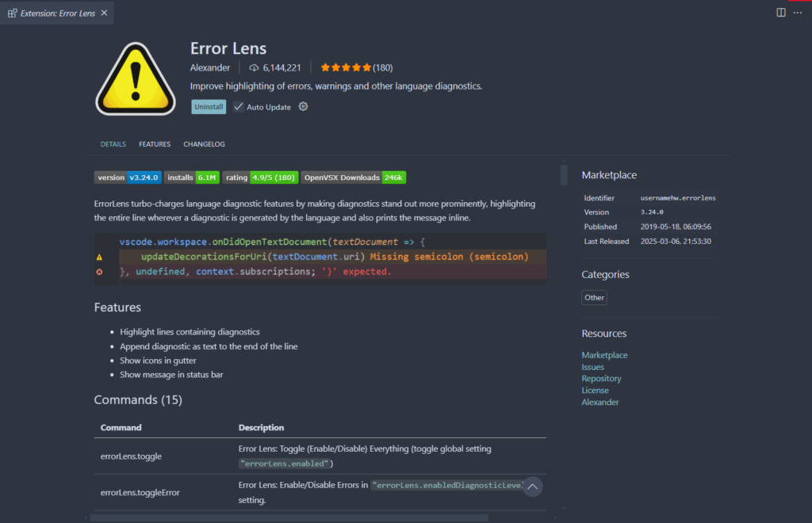This screenshot has height=523, width=812.
Task: Open the Alexander author link
Action: point(600,402)
